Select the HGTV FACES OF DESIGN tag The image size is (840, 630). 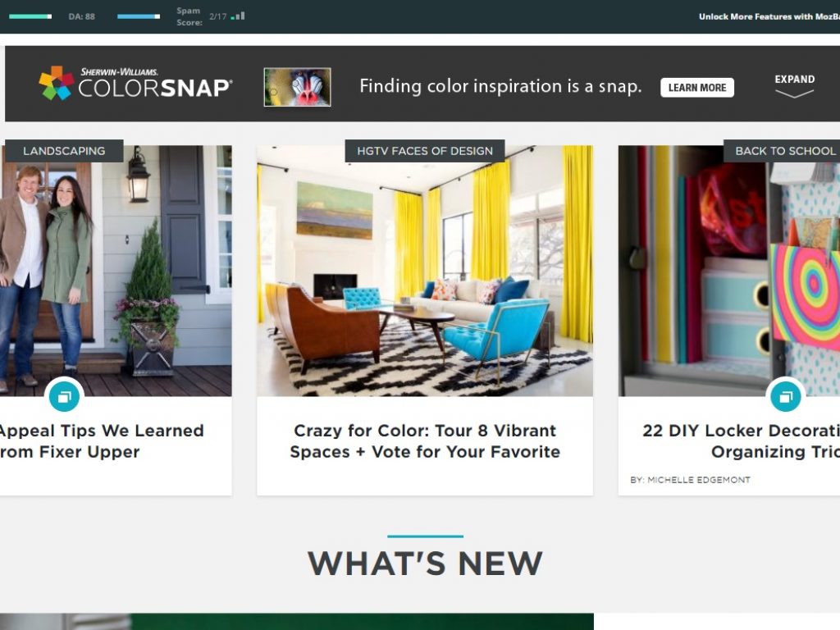pos(425,151)
